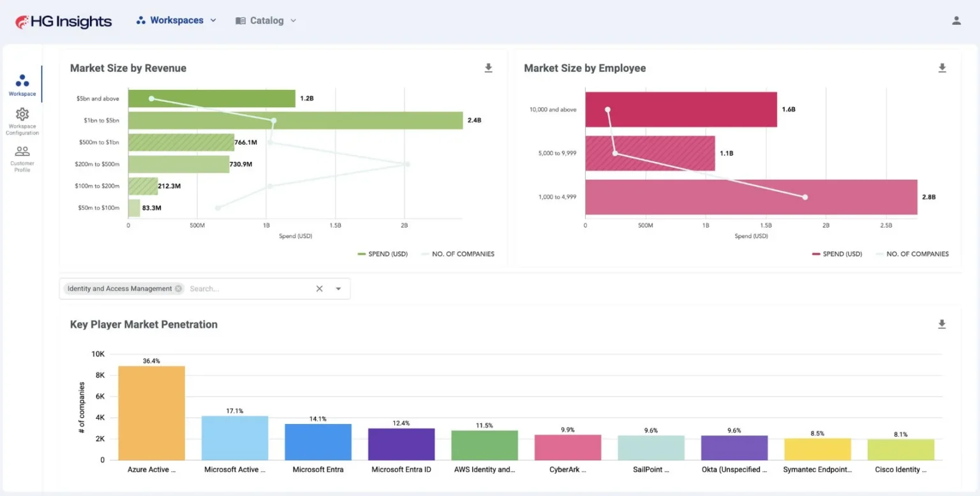Click the HG Insights logo

coord(63,22)
